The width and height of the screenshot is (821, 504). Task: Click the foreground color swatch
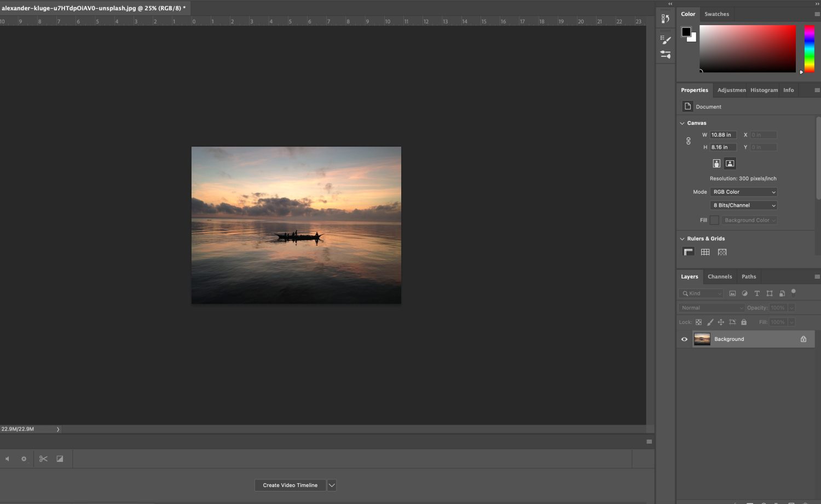point(686,32)
